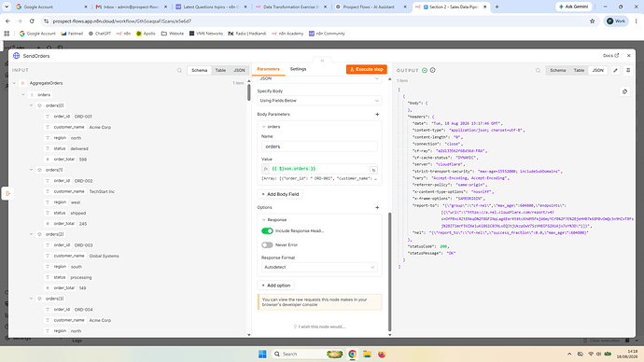Open Windows Start menu
The width and height of the screenshot is (644, 362).
tap(262, 354)
